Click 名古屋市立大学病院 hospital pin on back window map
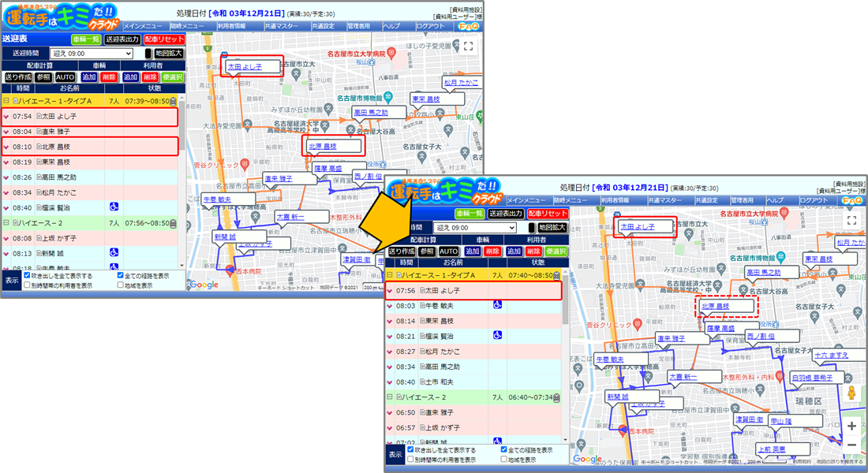868x473 pixels. [x=391, y=53]
